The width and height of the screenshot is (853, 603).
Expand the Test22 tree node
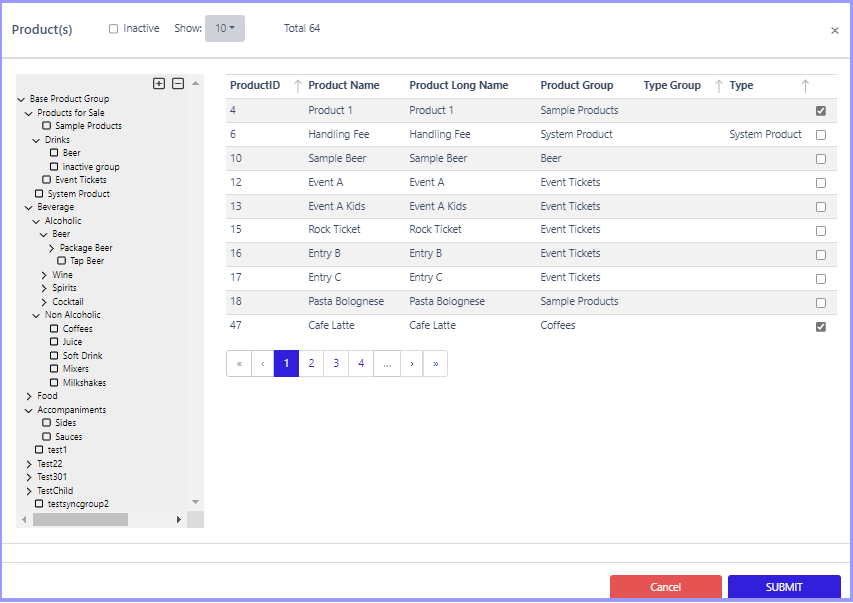click(29, 464)
